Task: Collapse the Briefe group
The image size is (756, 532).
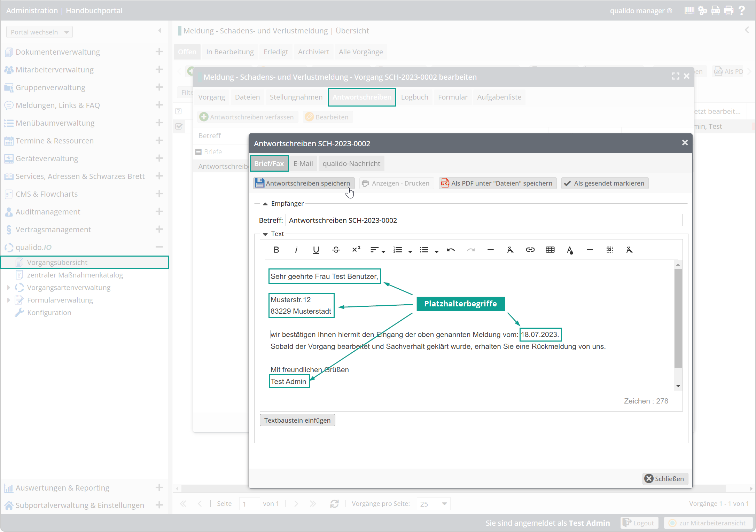Action: pyautogui.click(x=198, y=152)
